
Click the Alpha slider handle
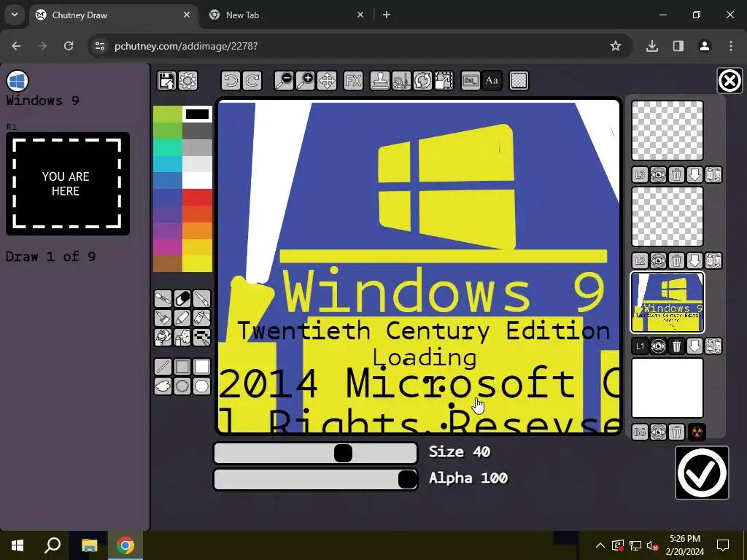point(407,479)
